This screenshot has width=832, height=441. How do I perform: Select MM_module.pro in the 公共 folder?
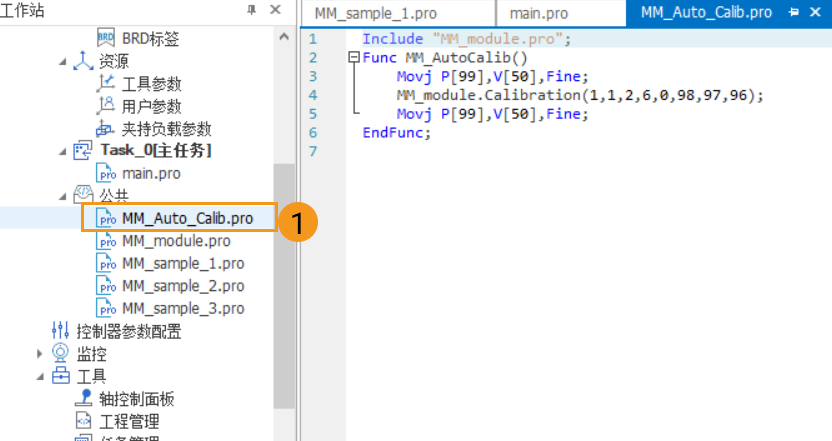[176, 241]
